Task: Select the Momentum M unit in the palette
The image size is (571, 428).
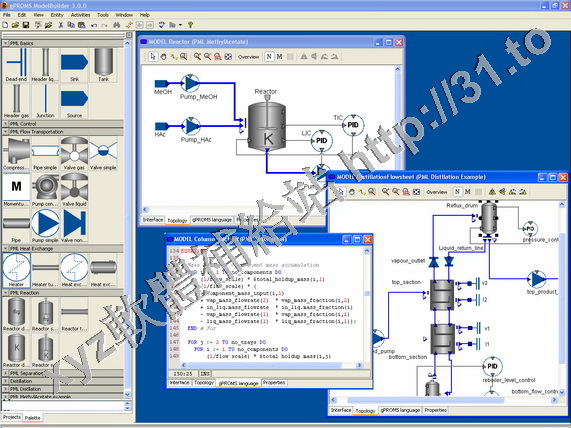Action: click(16, 190)
